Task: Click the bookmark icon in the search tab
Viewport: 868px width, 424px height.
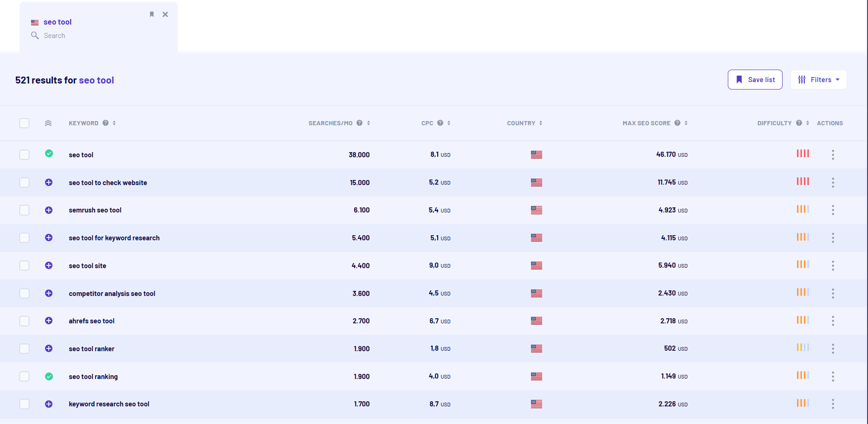Action: (x=152, y=14)
